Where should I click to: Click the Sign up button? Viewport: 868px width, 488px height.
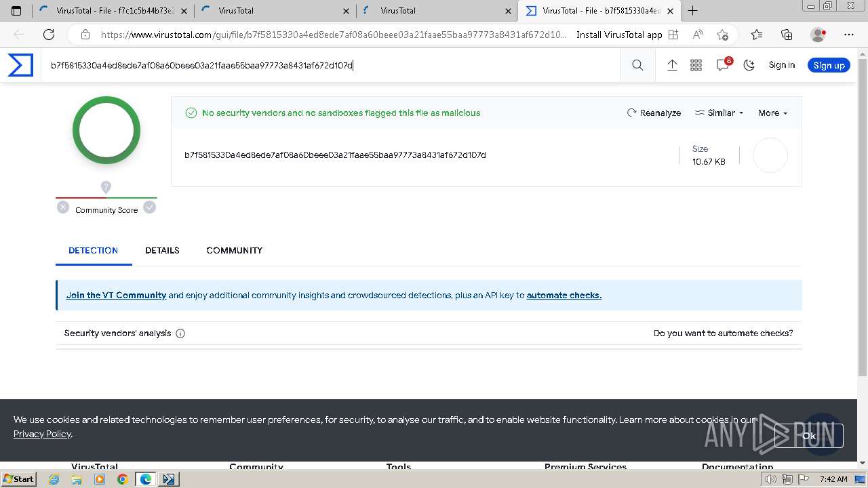[x=829, y=65]
